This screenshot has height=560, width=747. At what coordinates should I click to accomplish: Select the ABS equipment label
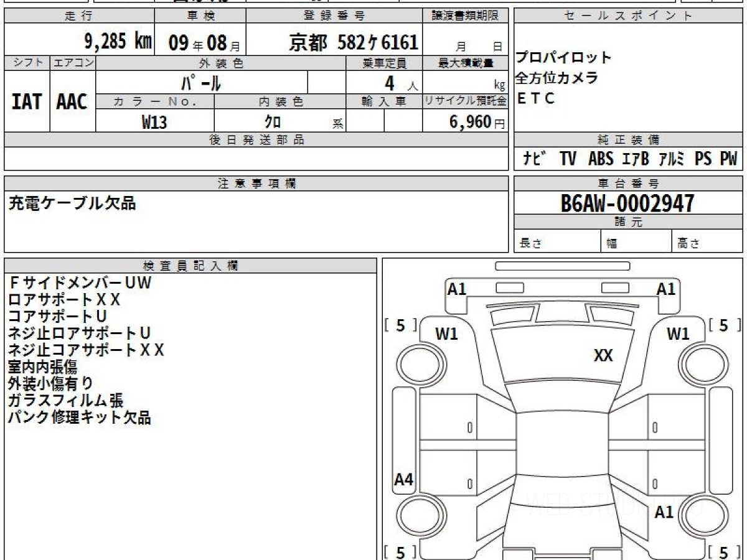(x=600, y=159)
